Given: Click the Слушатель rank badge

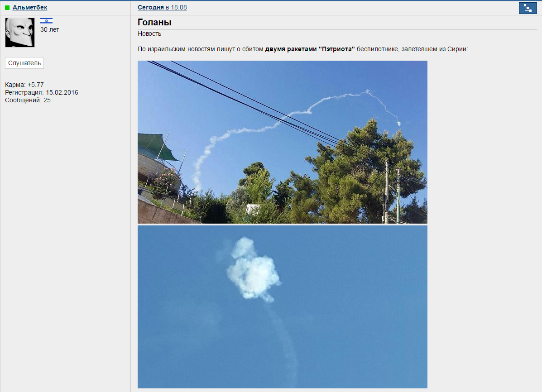Looking at the screenshot, I should 24,63.
